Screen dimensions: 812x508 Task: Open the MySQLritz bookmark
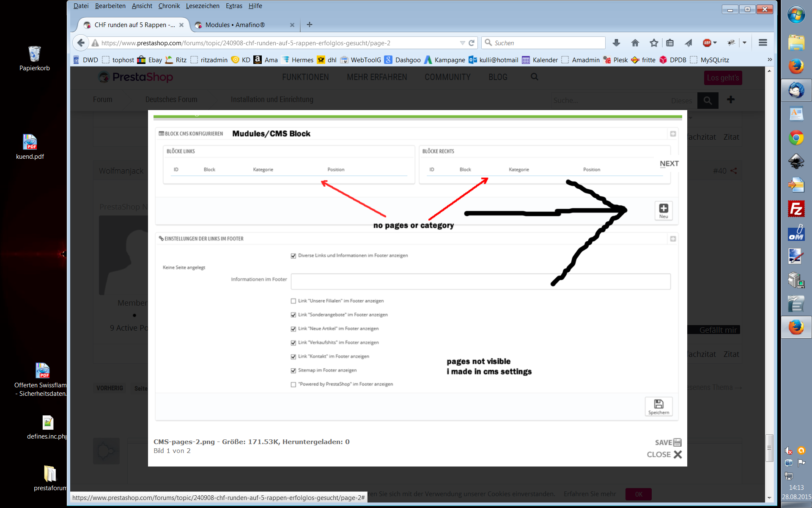click(x=710, y=60)
